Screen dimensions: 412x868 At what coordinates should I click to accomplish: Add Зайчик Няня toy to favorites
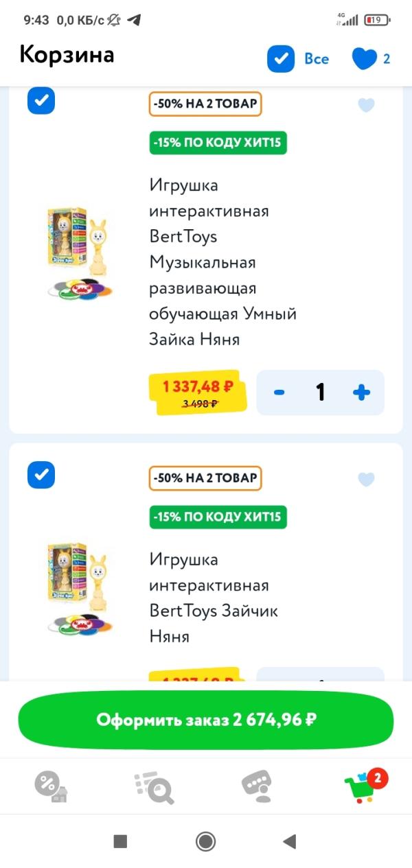click(x=366, y=479)
